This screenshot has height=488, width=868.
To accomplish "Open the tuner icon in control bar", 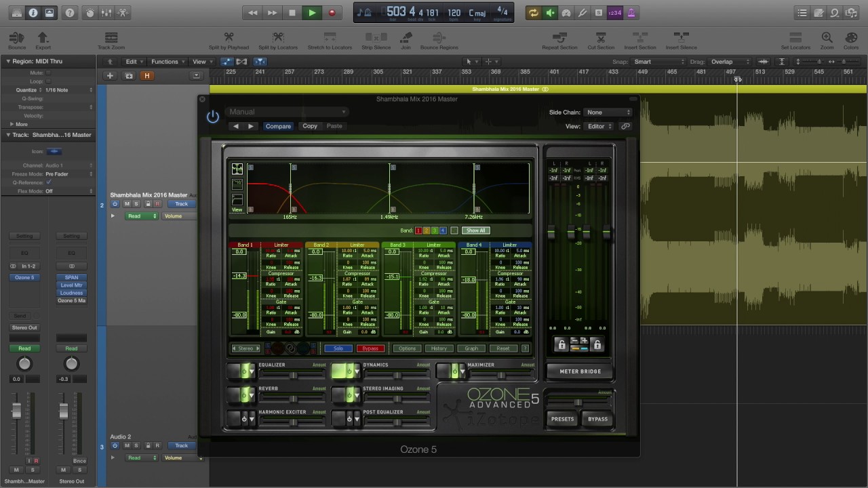I will pos(583,13).
